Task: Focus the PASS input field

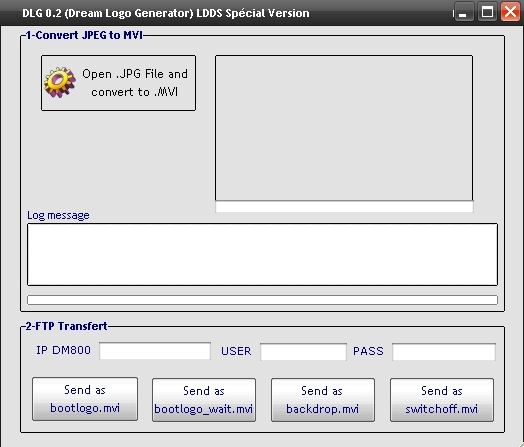Action: click(443, 351)
